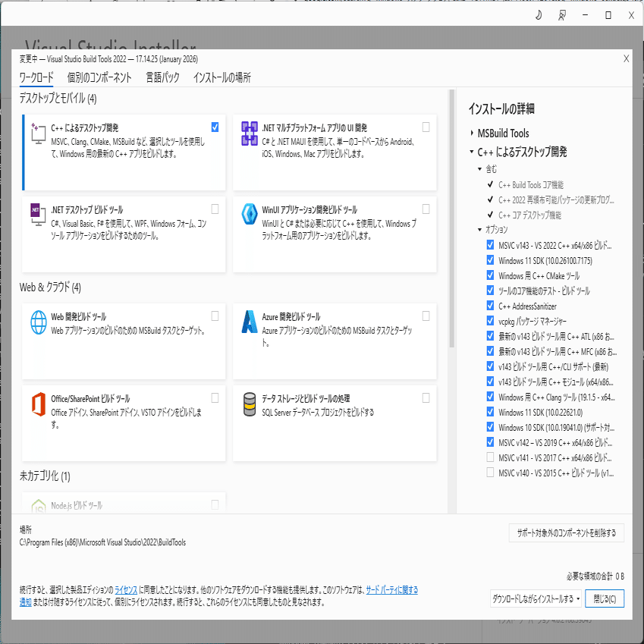Click the Web 開発ビルド ツール globe icon
Viewport: 644px width, 644px height.
click(x=39, y=322)
